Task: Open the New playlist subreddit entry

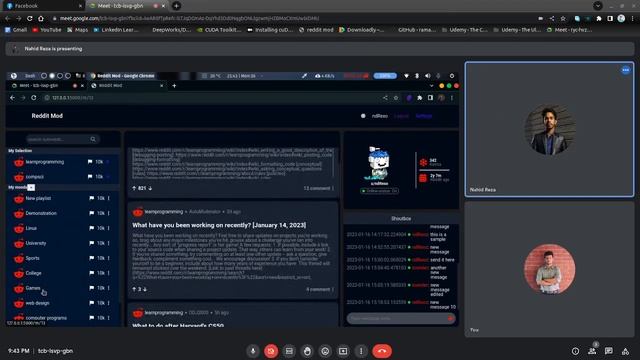Action: 38,198
